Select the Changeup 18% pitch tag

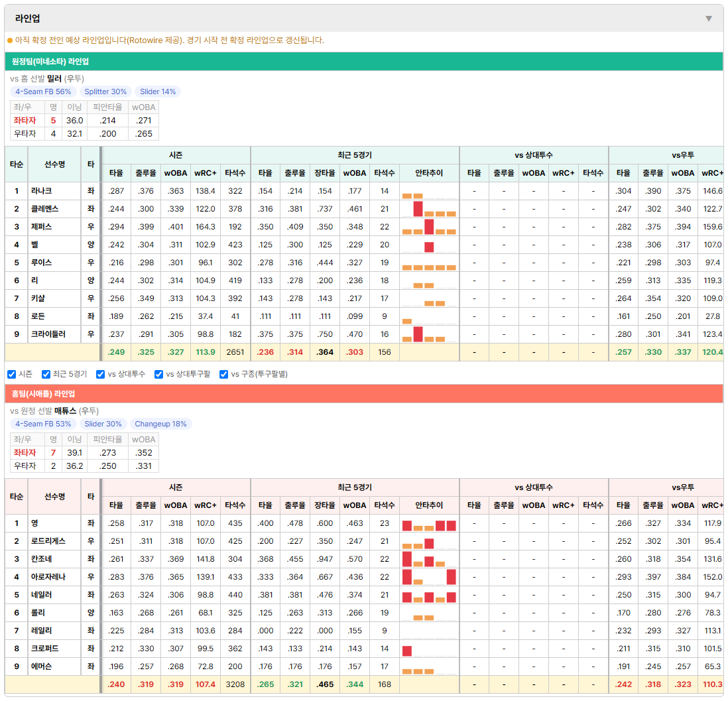point(160,424)
